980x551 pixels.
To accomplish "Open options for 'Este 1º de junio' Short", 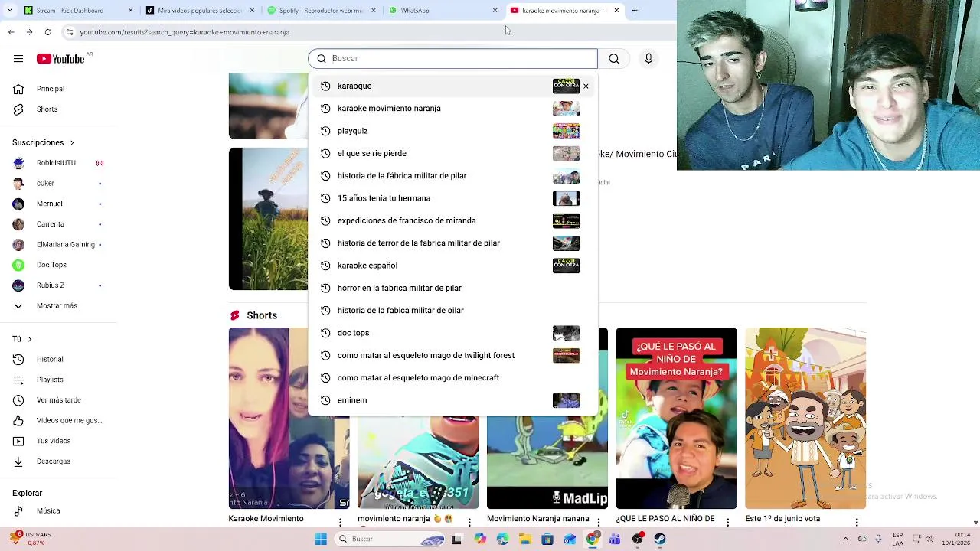I will [857, 522].
